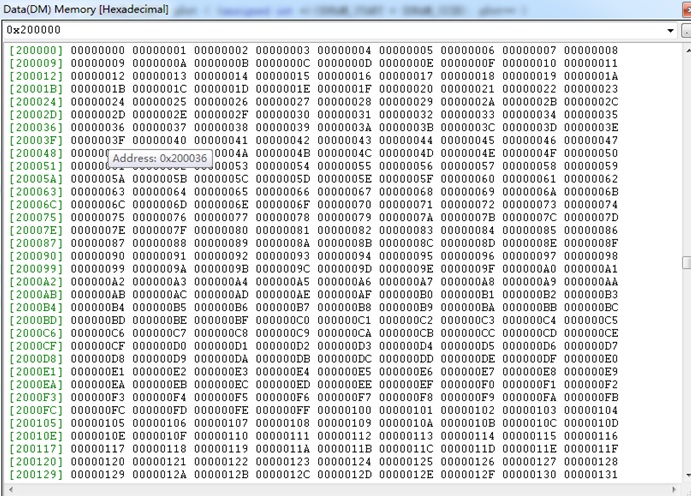Select row address [2000D8]
The height and width of the screenshot is (496, 691).
tap(36, 359)
